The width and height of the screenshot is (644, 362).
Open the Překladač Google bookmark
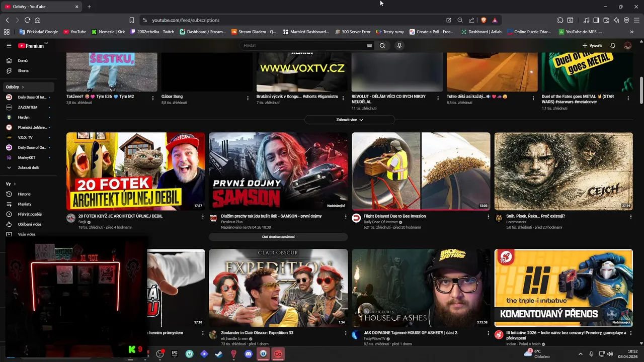pos(39,32)
